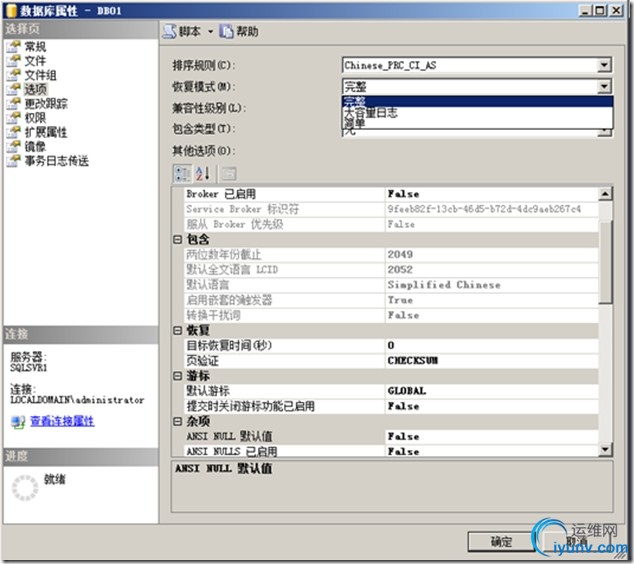The width and height of the screenshot is (634, 564).
Task: Open the 事务日志传送 page
Action: pyautogui.click(x=57, y=161)
